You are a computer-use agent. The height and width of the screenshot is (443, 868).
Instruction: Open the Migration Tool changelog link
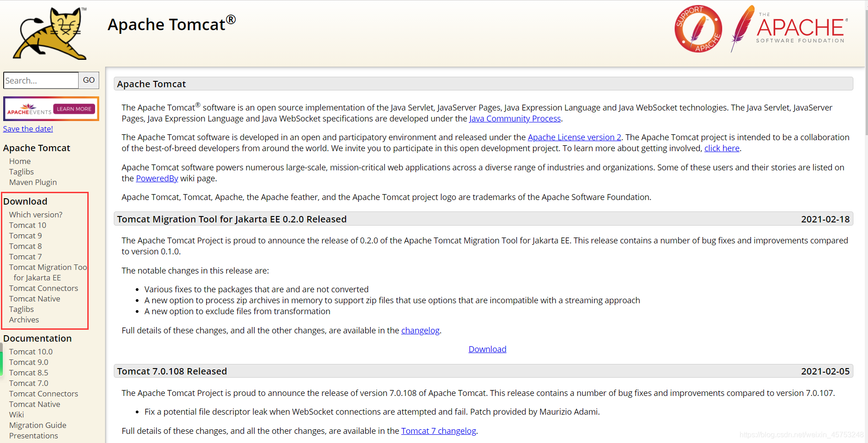pyautogui.click(x=420, y=331)
